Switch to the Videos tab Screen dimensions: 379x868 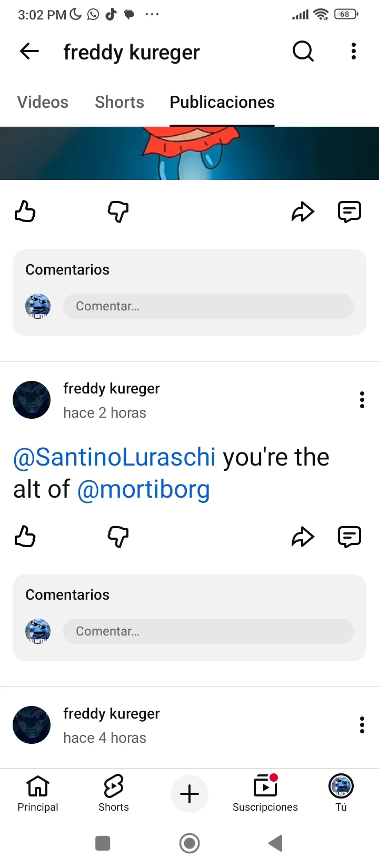(43, 102)
